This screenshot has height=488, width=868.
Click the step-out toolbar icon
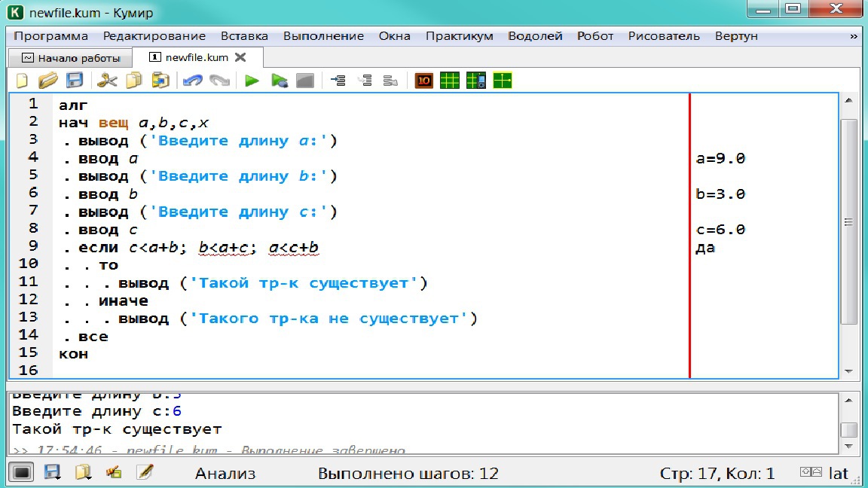[365, 81]
